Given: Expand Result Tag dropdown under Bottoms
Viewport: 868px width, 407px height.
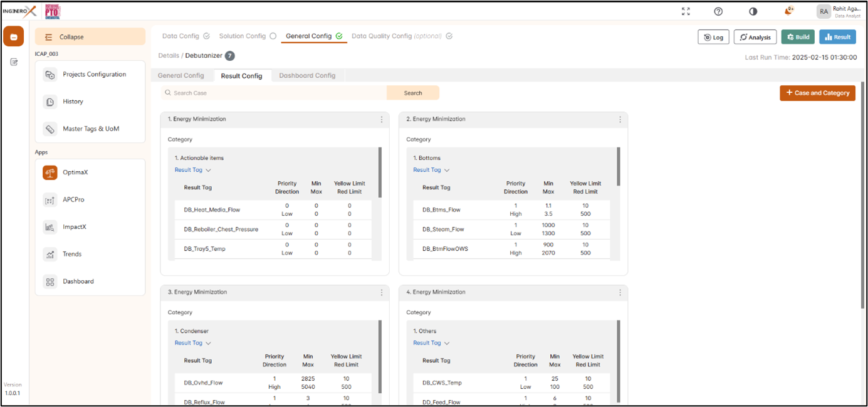Looking at the screenshot, I should click(x=431, y=170).
